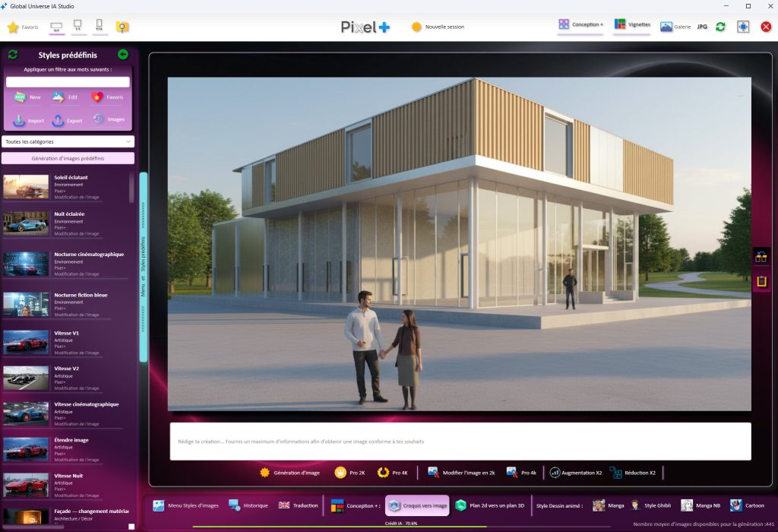The width and height of the screenshot is (778, 532).
Task: Open the Galerie image gallery
Action: tap(675, 27)
